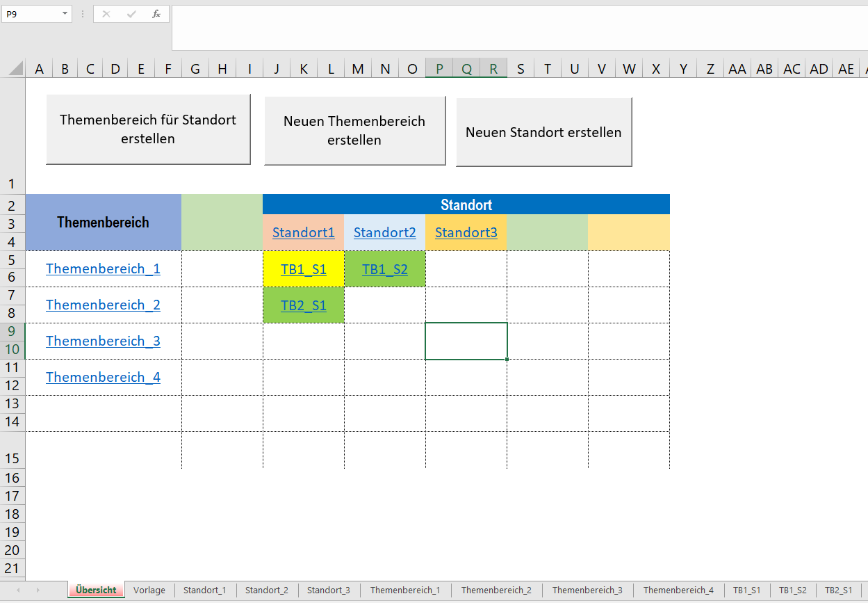Follow the Themenbereich_1 link
Screen dimensions: 868x603
pos(103,268)
